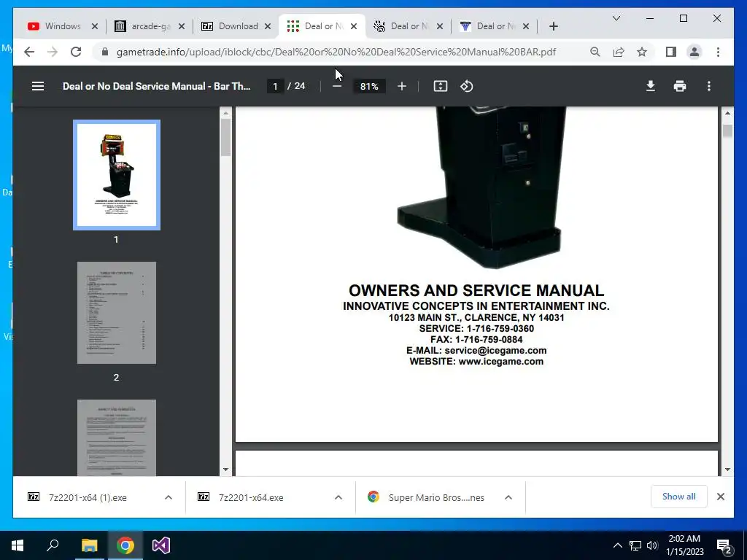Screen dimensions: 747x560
Task: Close the arcade-ga tab
Action: point(181,26)
